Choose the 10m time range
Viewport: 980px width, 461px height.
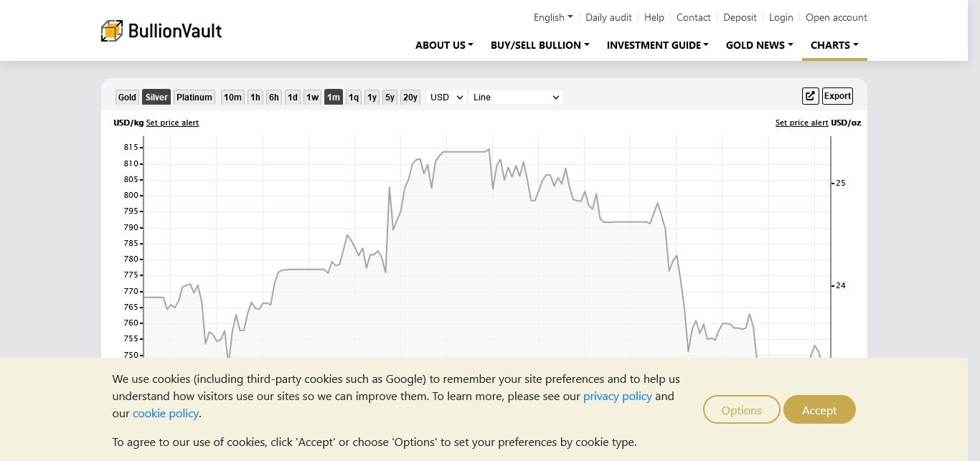pyautogui.click(x=232, y=98)
